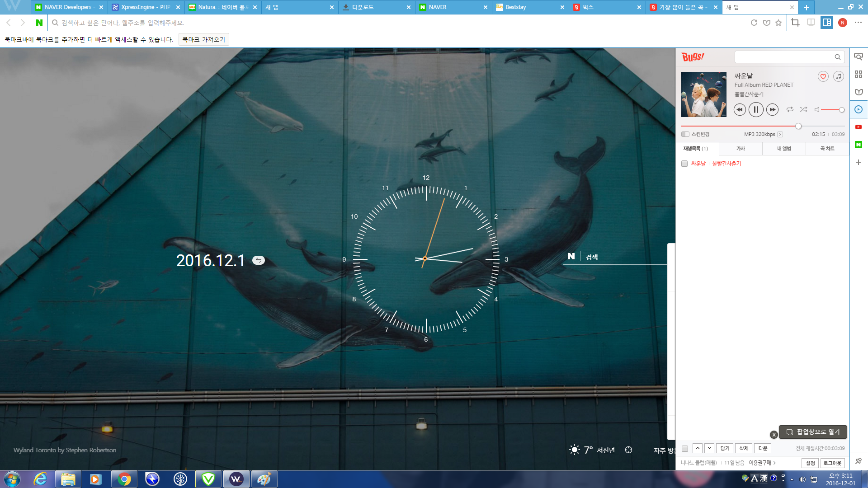
Task: Open YouTube from the right sidebar
Action: tap(859, 127)
